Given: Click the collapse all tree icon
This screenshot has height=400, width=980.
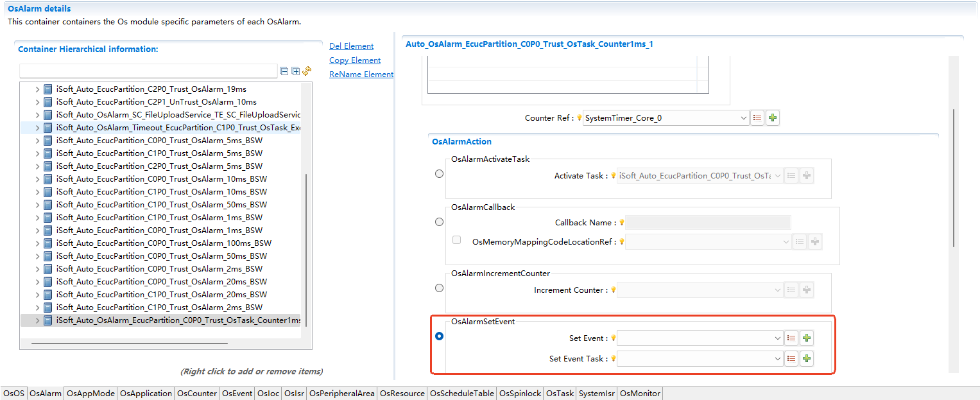Looking at the screenshot, I should pyautogui.click(x=284, y=71).
